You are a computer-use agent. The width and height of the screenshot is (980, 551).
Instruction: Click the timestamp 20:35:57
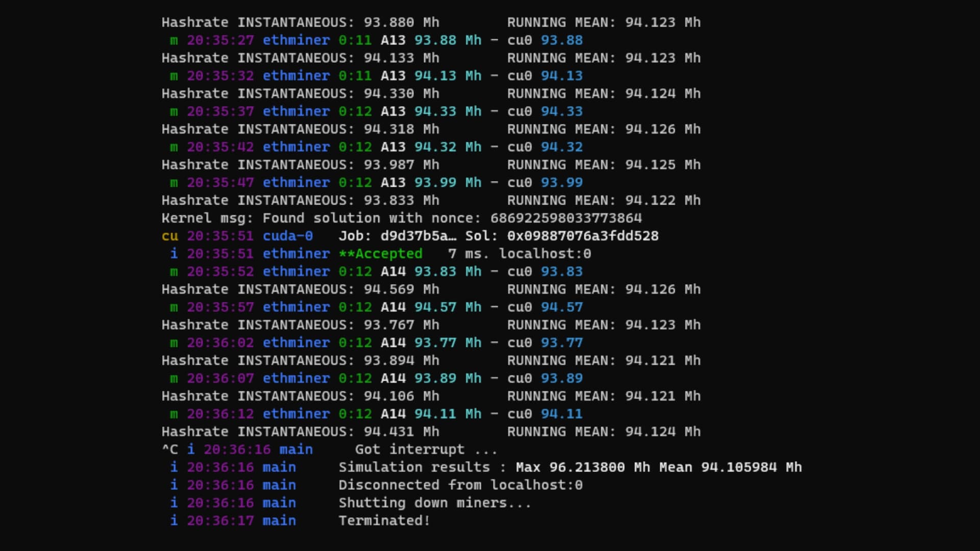coord(220,307)
